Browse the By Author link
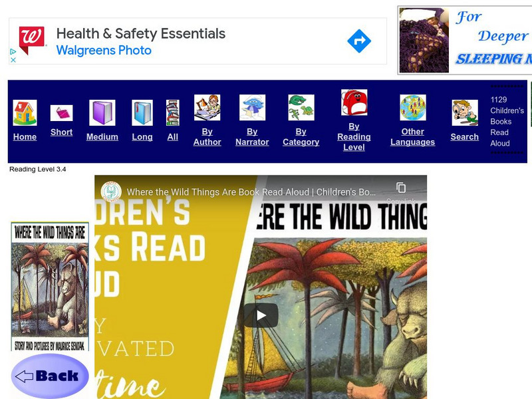 (207, 137)
